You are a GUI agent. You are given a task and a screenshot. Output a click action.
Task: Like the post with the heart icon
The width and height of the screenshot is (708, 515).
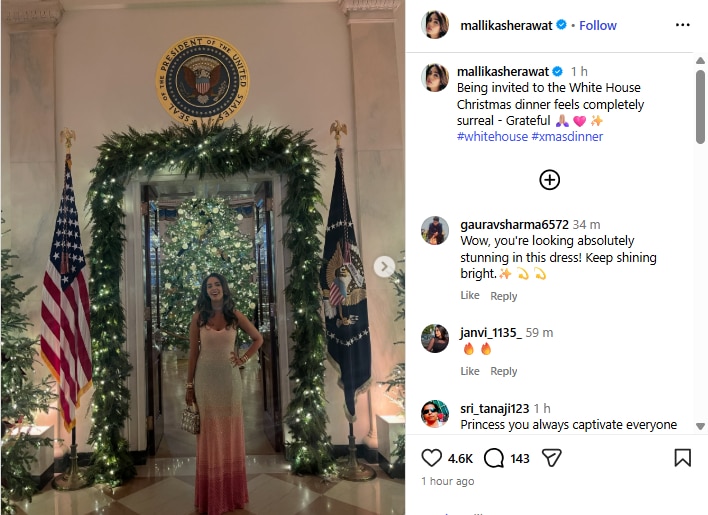tap(431, 458)
